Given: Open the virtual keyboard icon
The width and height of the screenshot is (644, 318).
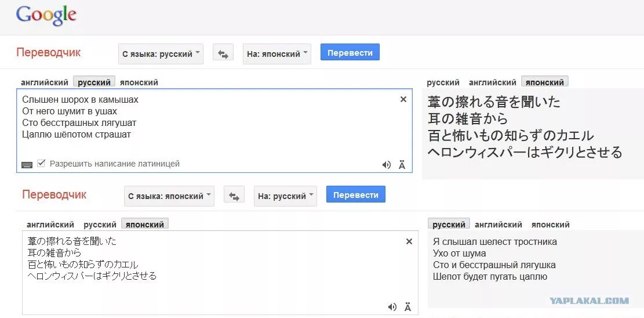Looking at the screenshot, I should pyautogui.click(x=27, y=164).
